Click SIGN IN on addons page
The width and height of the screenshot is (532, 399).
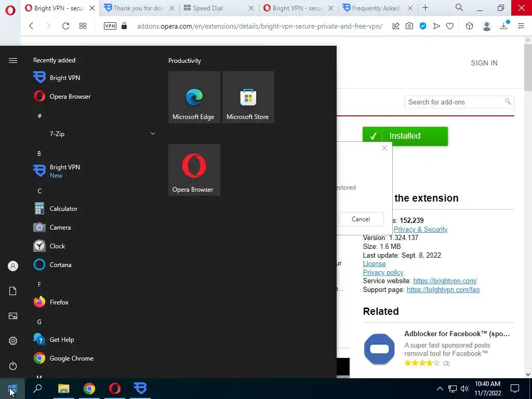click(484, 63)
